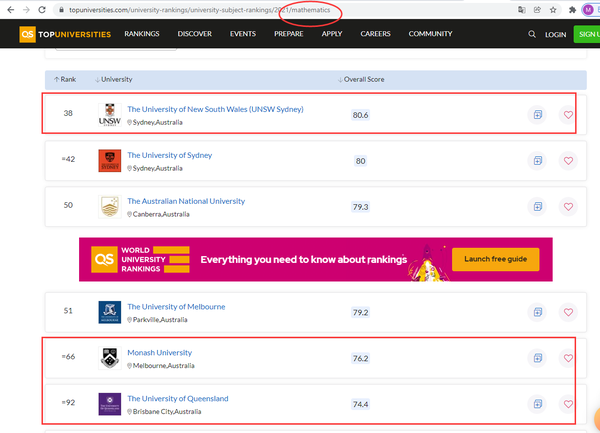Open the purple profile avatar

tap(588, 10)
